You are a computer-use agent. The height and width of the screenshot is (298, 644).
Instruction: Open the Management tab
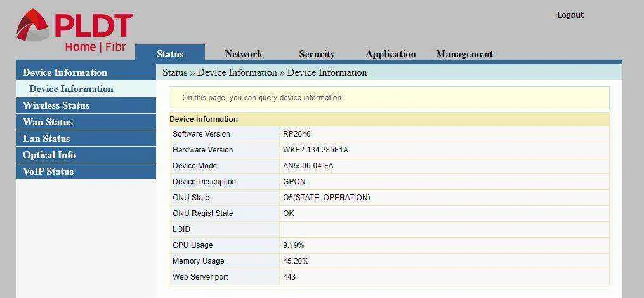pos(464,54)
